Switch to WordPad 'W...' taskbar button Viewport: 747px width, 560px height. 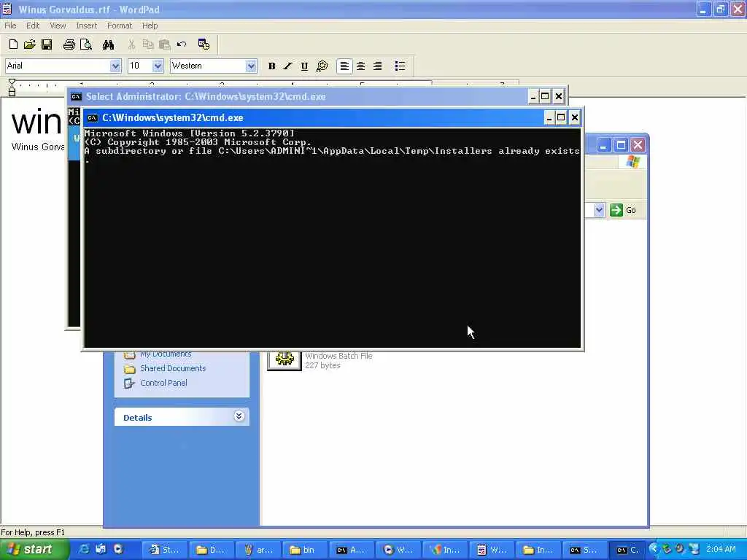pyautogui.click(x=492, y=550)
